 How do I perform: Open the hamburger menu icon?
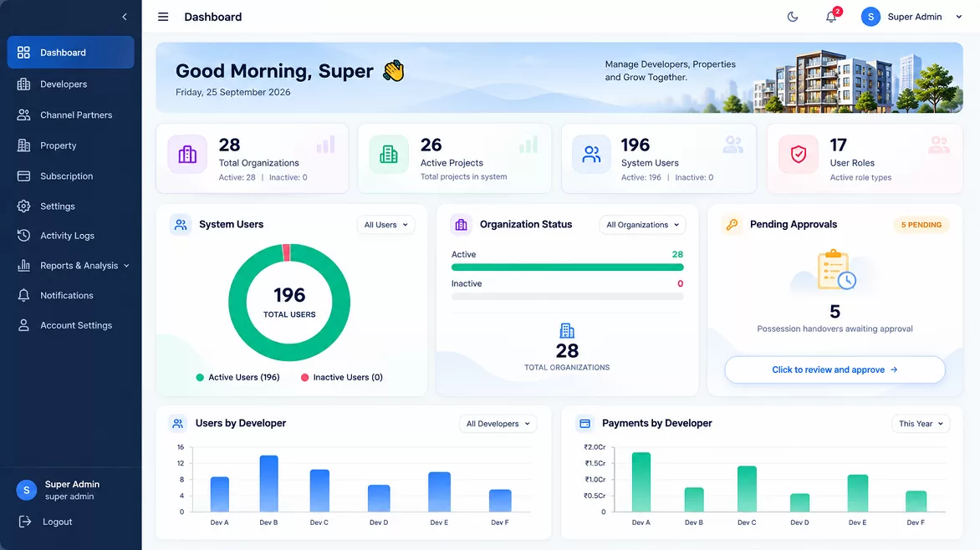point(163,17)
